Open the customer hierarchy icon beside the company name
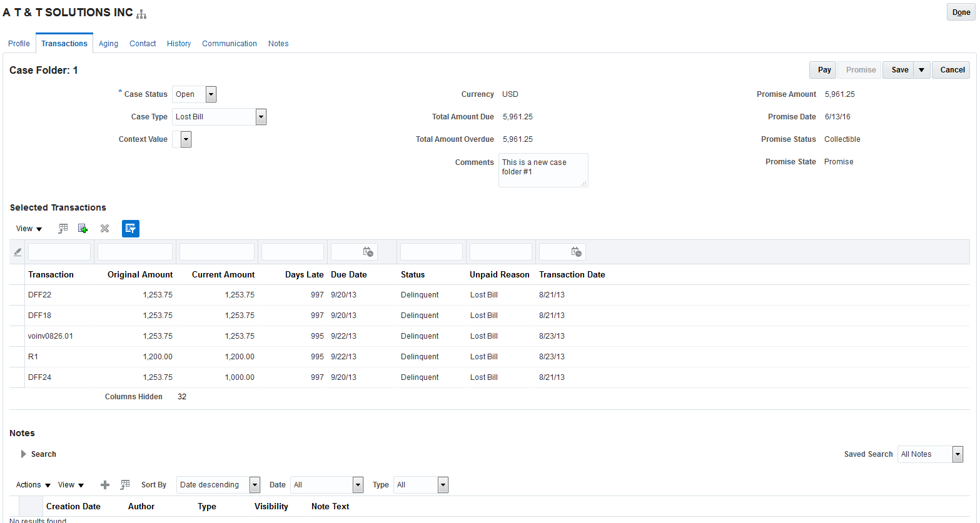The image size is (980, 523). 141,14
